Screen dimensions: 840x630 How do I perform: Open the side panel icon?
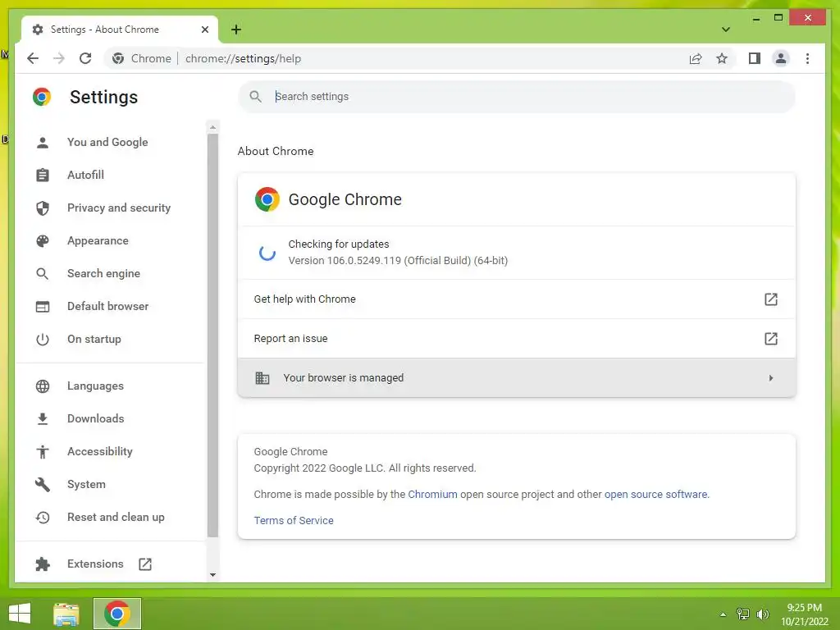tap(755, 58)
